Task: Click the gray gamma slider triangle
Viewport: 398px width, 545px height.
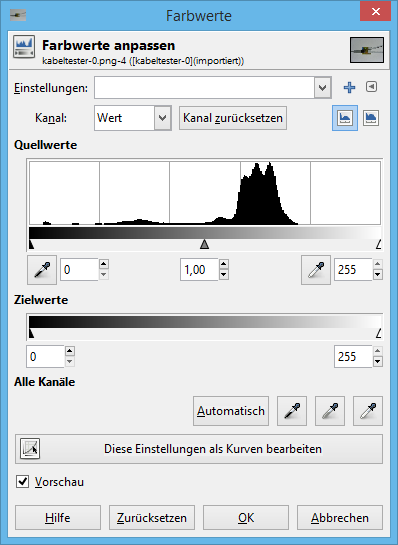Action: tap(205, 244)
